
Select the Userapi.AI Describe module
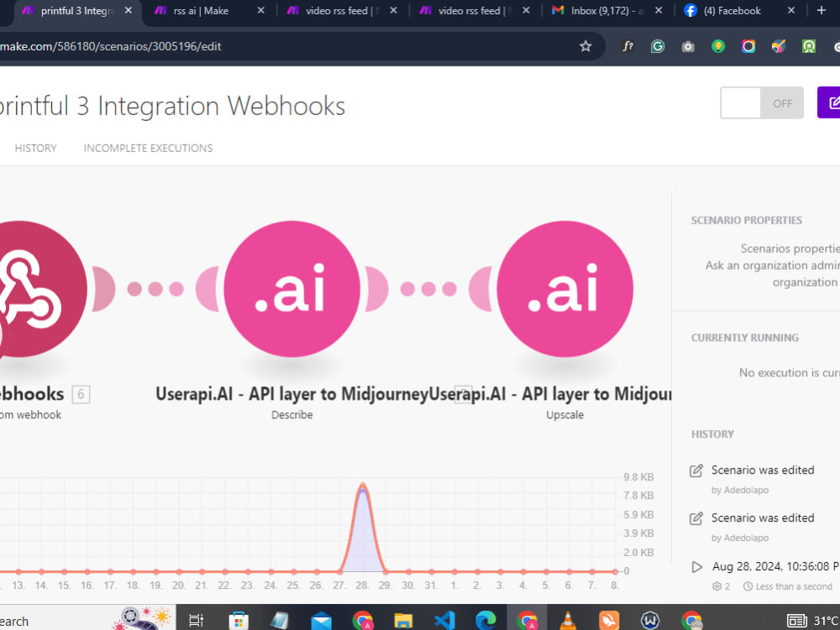(x=292, y=289)
